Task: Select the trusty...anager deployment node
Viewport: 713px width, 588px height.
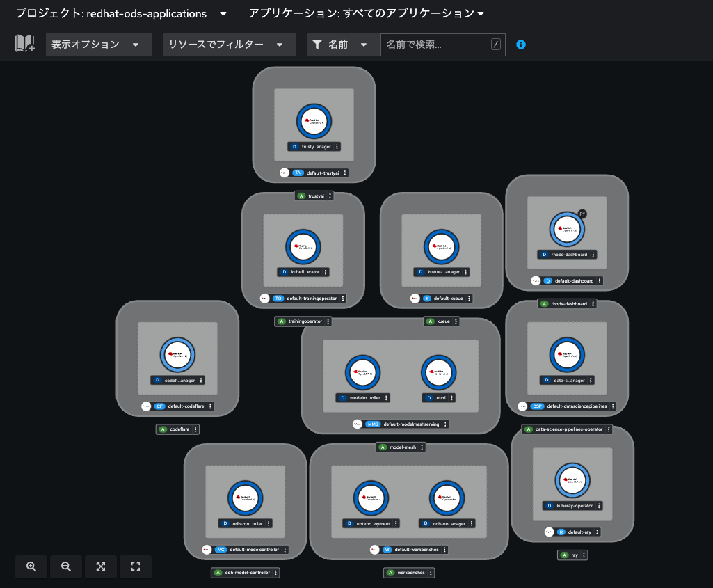Action: click(314, 121)
